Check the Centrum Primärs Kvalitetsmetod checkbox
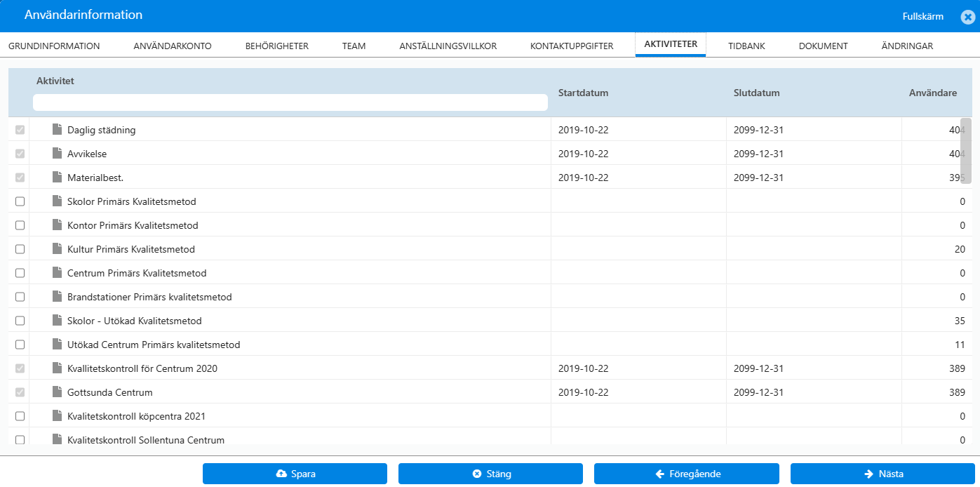 tap(20, 273)
